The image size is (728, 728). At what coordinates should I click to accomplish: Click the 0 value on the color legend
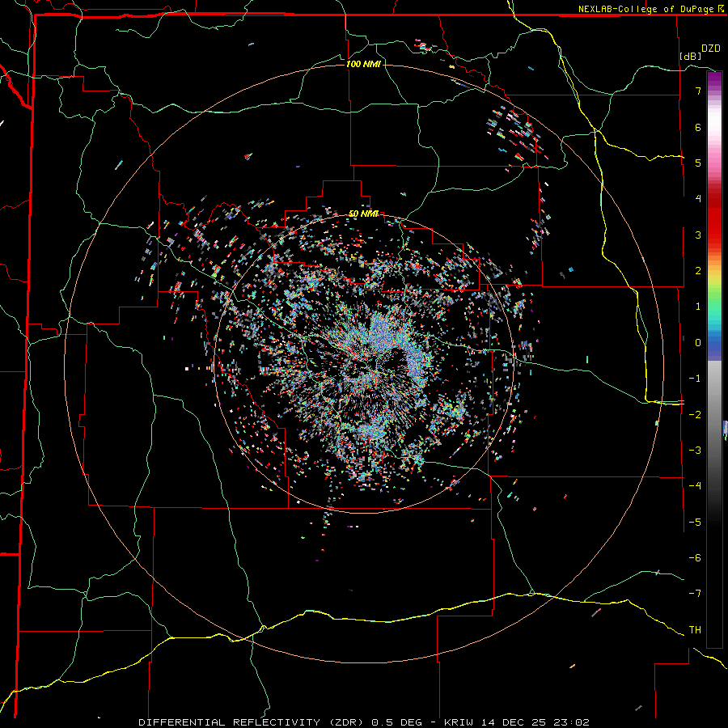point(698,343)
